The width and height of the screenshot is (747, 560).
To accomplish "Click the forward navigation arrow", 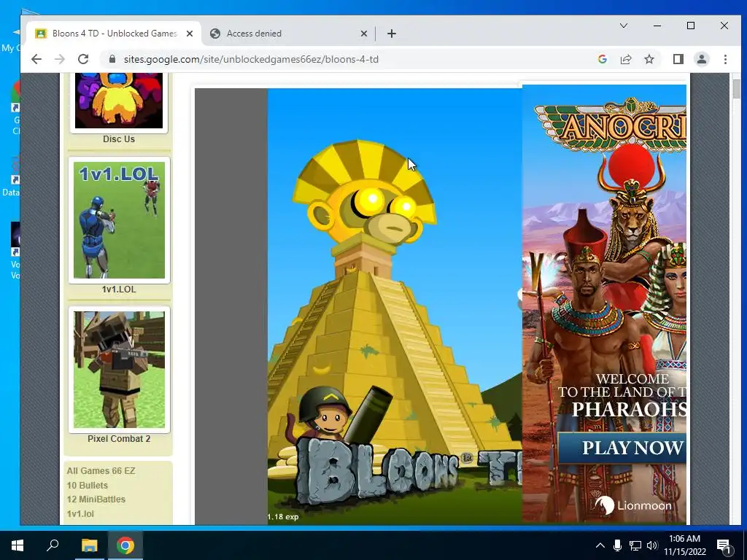I will coord(60,59).
